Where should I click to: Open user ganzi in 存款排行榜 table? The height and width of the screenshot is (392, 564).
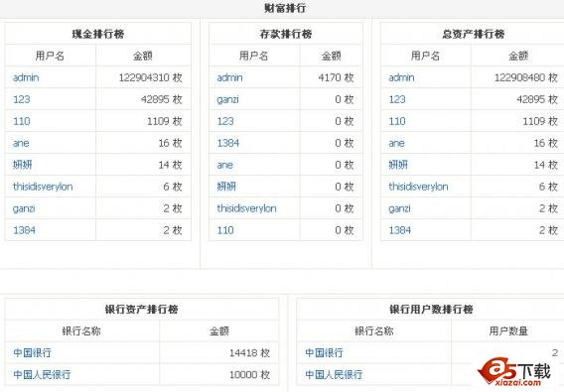tap(227, 99)
